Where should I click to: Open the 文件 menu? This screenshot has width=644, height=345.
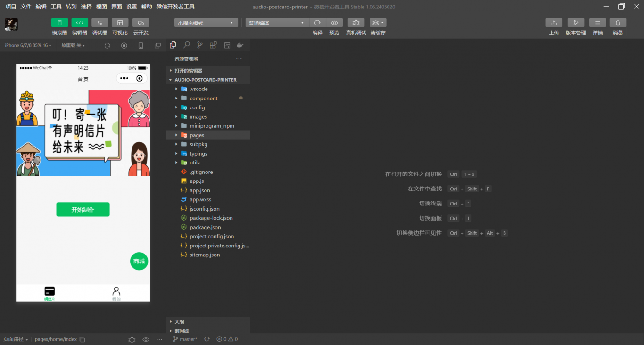(26, 7)
